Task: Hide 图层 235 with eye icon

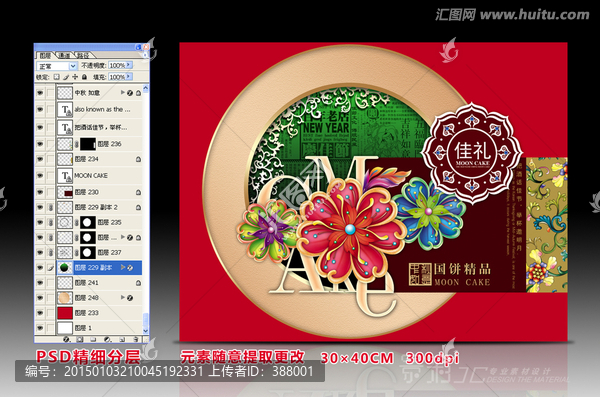Action: [x=39, y=222]
